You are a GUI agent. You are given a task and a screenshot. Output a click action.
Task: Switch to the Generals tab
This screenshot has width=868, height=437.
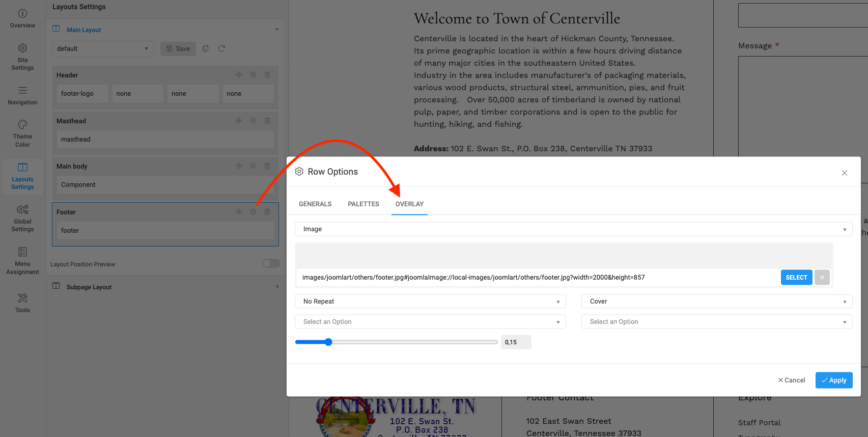tap(315, 204)
